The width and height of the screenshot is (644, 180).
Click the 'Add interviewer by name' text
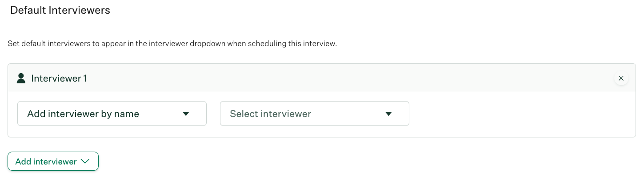point(83,114)
